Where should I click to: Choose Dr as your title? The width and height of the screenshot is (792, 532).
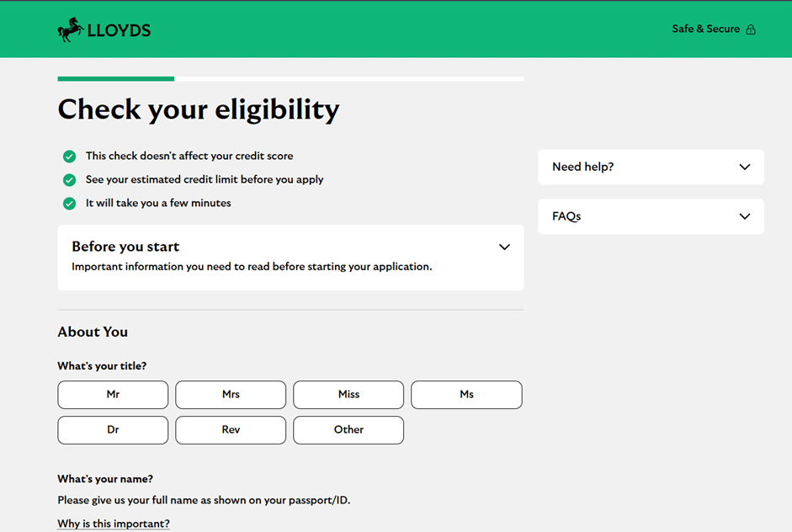click(113, 430)
